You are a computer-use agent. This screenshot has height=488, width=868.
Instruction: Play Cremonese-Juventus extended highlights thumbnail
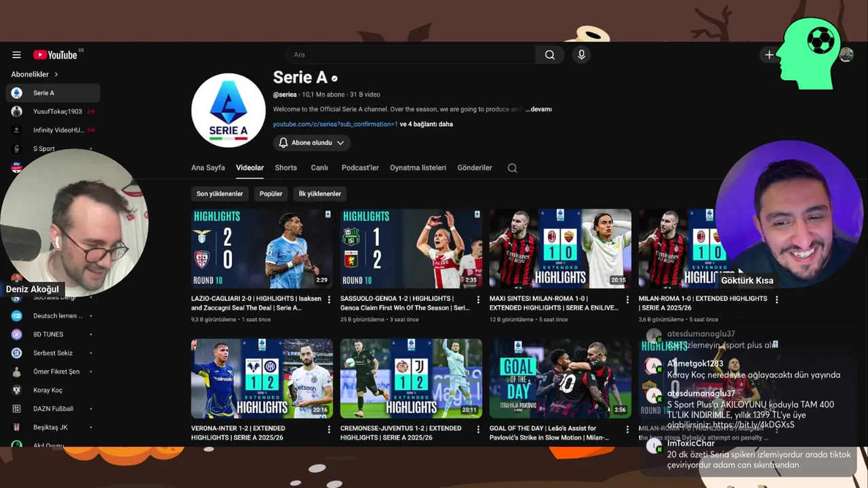411,379
